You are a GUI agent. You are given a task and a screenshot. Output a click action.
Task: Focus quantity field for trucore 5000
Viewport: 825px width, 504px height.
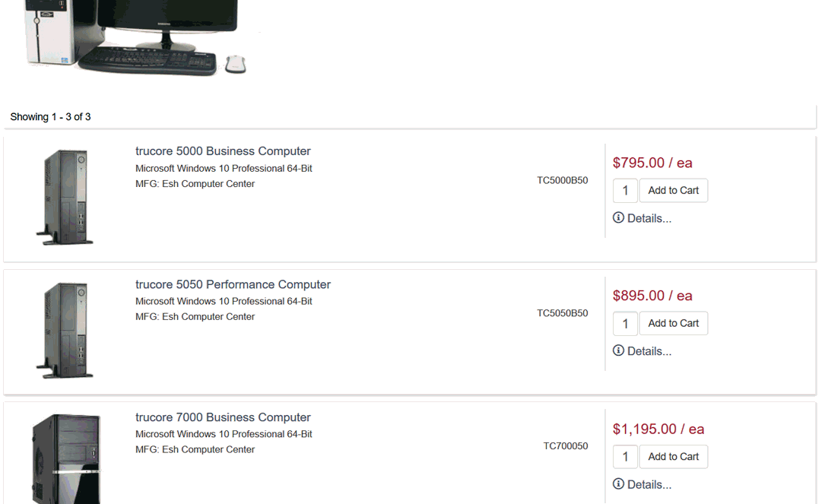tap(625, 191)
